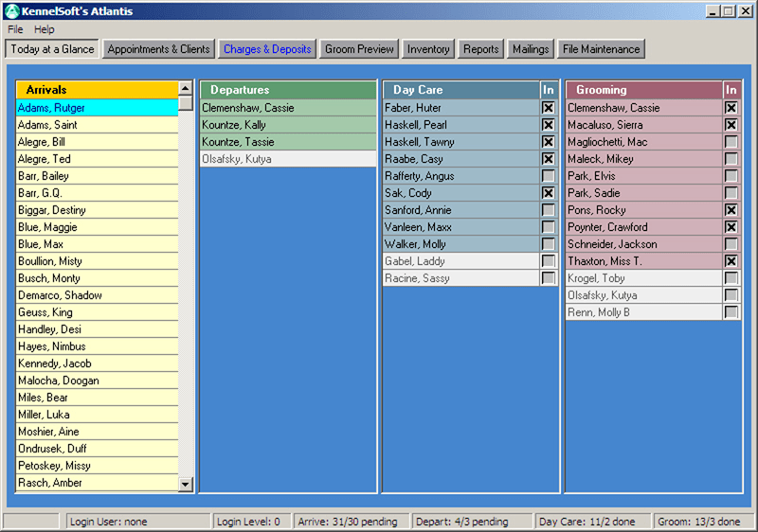Select Demarco, Shadow in Arrivals

click(x=98, y=295)
